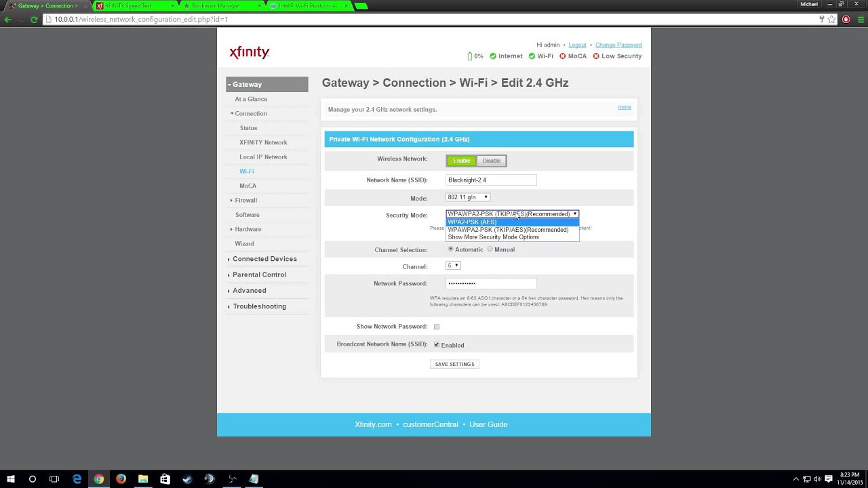
Task: Open Task View in taskbar
Action: point(54,479)
